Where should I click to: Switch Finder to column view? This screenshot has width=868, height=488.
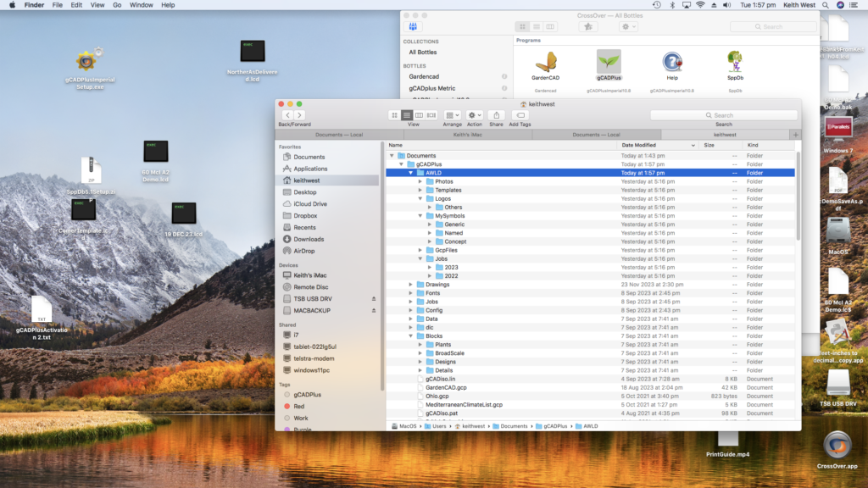click(419, 115)
